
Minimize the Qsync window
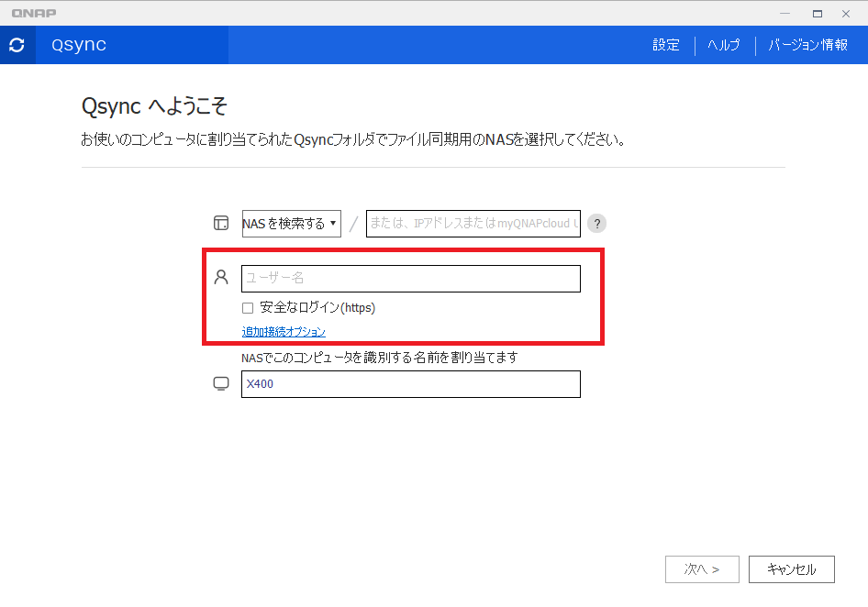(785, 13)
